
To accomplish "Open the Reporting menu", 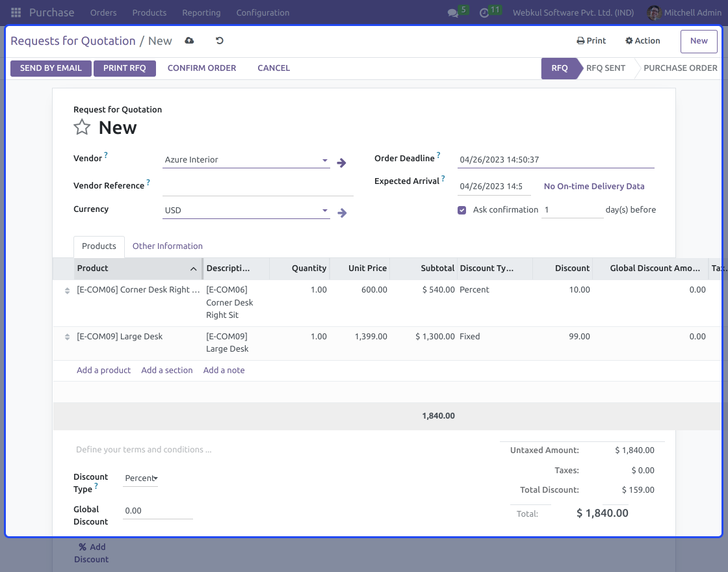I will 201,12.
